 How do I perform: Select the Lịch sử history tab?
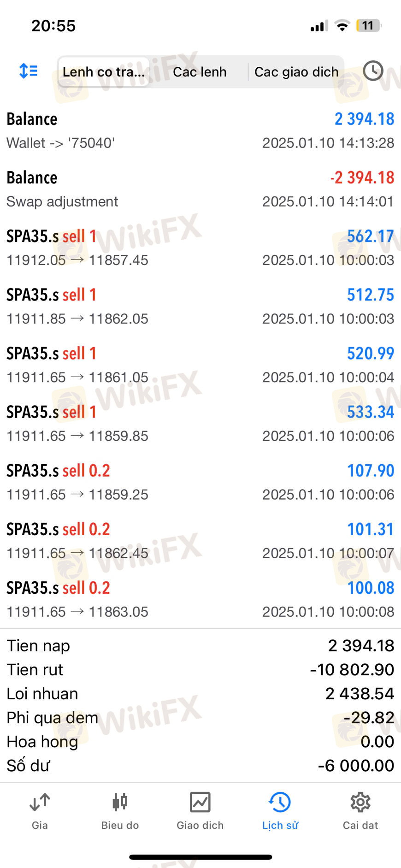(x=280, y=811)
